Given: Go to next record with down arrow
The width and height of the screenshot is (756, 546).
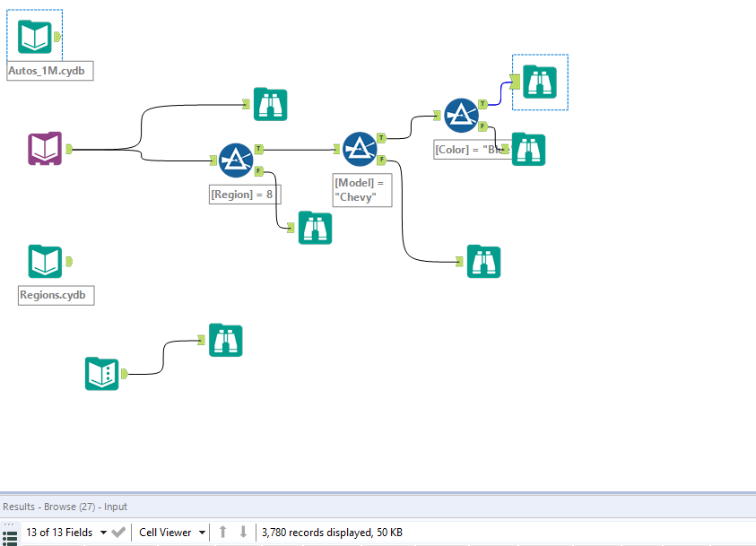Looking at the screenshot, I should [244, 532].
